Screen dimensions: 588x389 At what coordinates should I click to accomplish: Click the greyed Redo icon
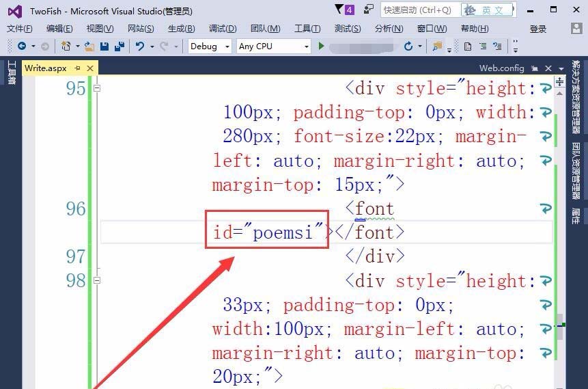tap(164, 46)
